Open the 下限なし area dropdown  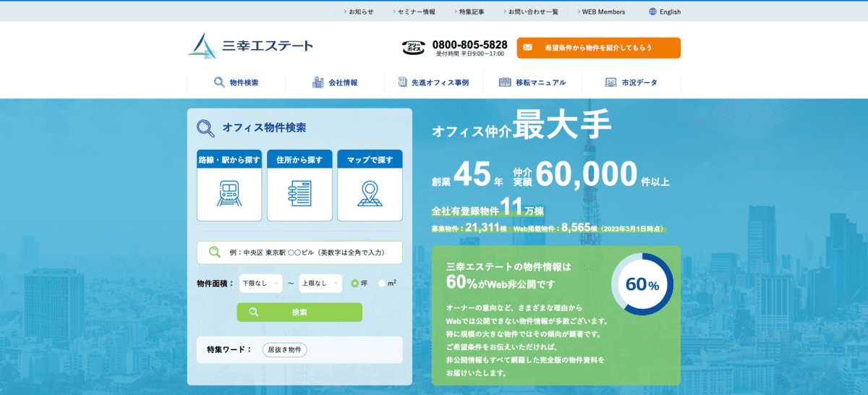(260, 283)
